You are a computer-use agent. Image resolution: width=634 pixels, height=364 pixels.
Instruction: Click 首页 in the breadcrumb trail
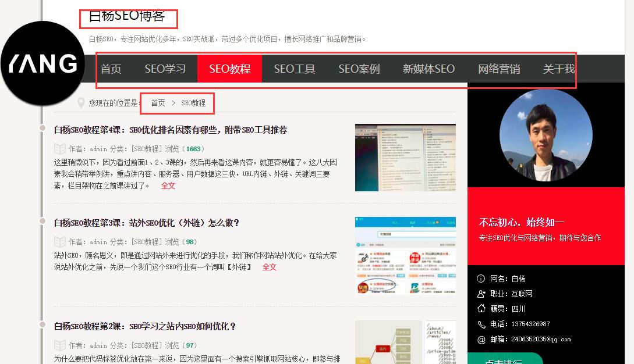coord(158,103)
